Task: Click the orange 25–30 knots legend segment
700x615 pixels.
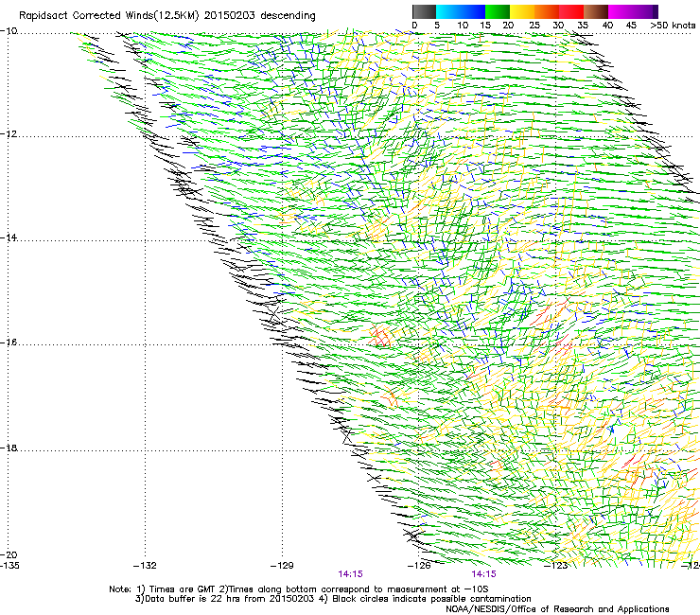Action: click(547, 11)
